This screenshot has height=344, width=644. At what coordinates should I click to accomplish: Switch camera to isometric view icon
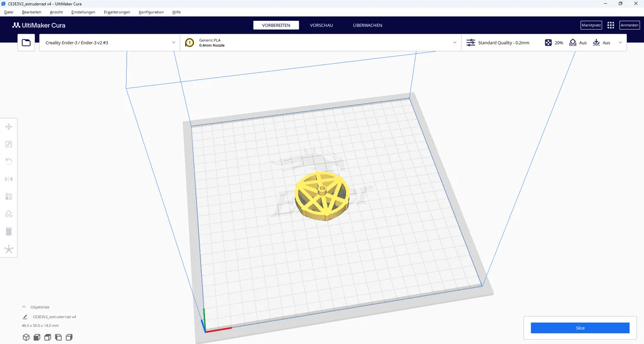(26, 337)
